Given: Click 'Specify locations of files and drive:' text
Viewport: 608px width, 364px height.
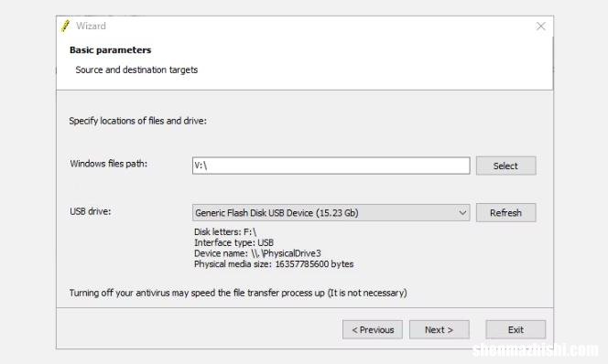Looking at the screenshot, I should 137,121.
